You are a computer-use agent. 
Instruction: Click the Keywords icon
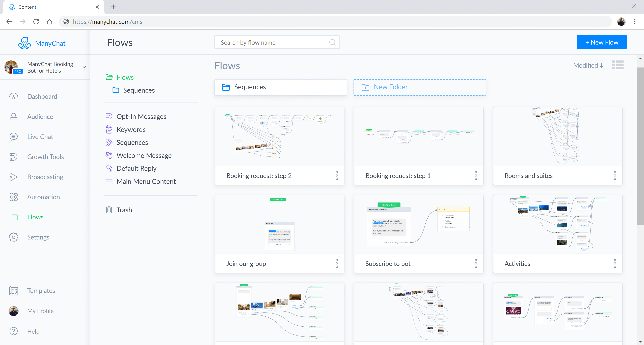109,129
